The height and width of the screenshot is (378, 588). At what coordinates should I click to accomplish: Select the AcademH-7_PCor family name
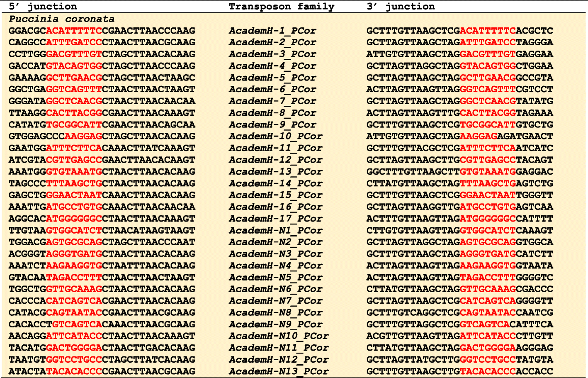coord(272,101)
